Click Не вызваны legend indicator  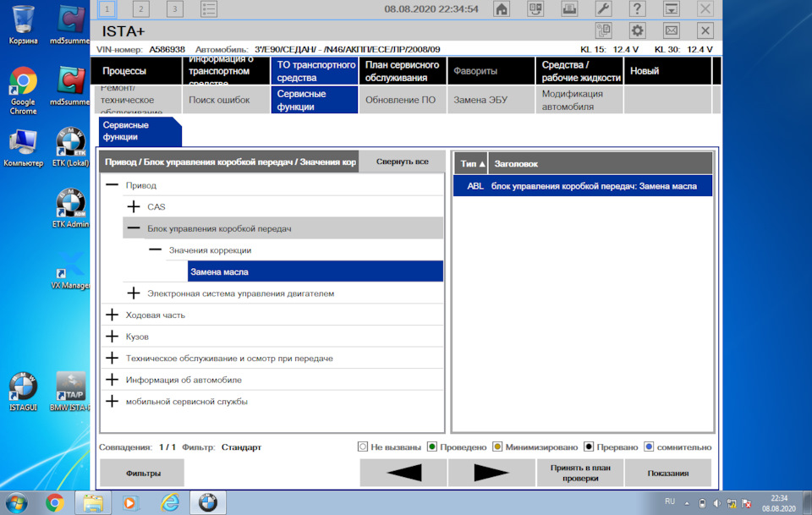(x=363, y=447)
